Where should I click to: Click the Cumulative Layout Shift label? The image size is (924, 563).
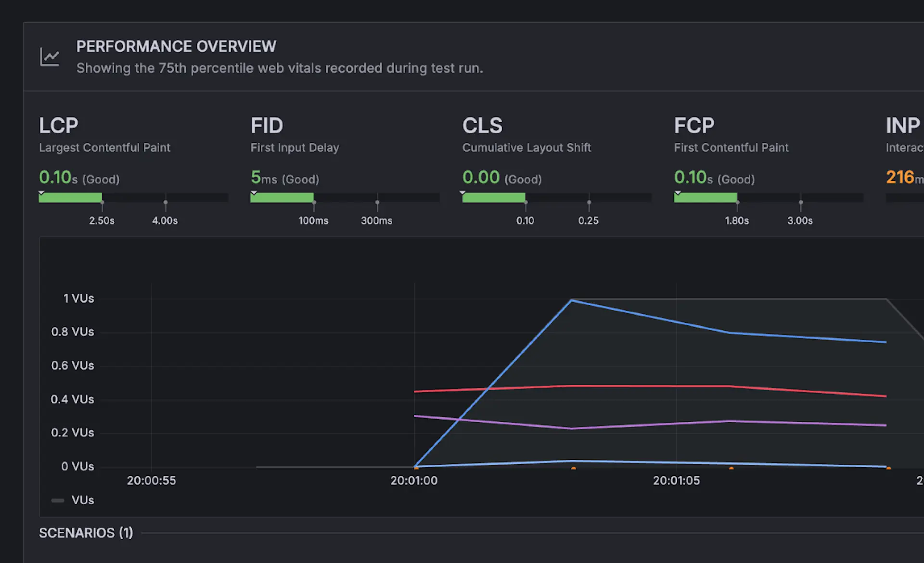[526, 148]
